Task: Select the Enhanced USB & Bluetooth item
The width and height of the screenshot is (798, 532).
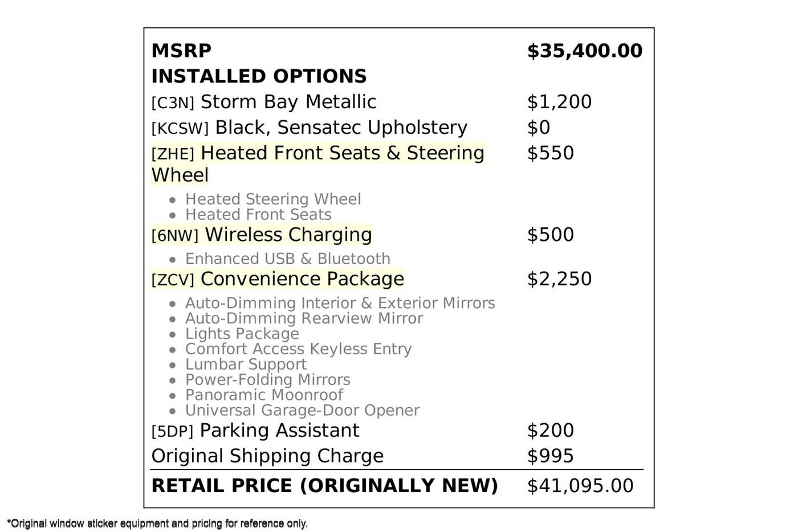Action: click(288, 259)
